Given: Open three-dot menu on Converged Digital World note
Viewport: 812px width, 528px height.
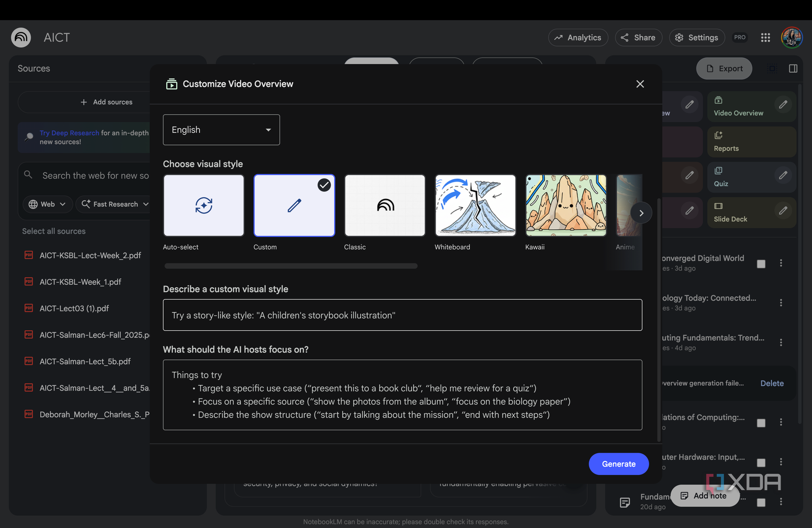Looking at the screenshot, I should click(781, 263).
